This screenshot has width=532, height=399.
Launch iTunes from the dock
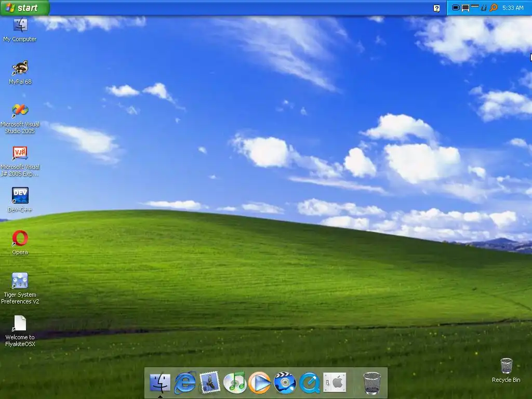[x=235, y=383]
